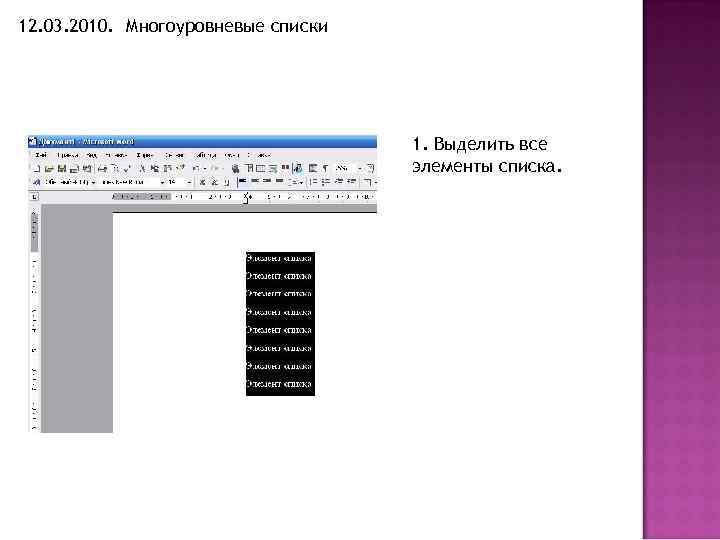Click the Cut scissors icon

(142, 169)
